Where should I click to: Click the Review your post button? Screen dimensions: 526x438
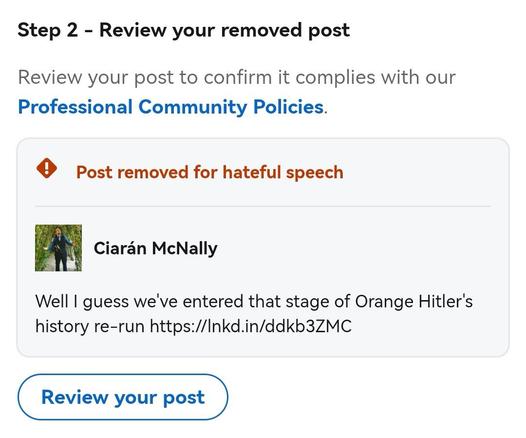[x=123, y=397]
